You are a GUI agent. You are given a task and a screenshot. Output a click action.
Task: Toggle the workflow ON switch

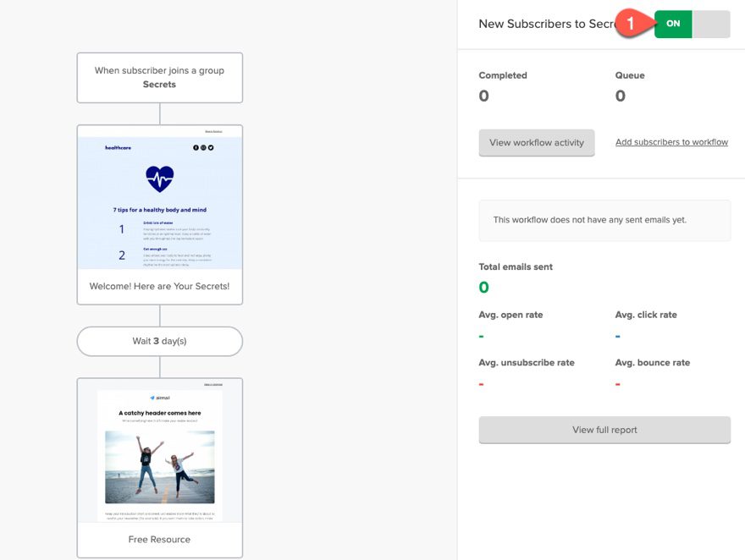(672, 24)
